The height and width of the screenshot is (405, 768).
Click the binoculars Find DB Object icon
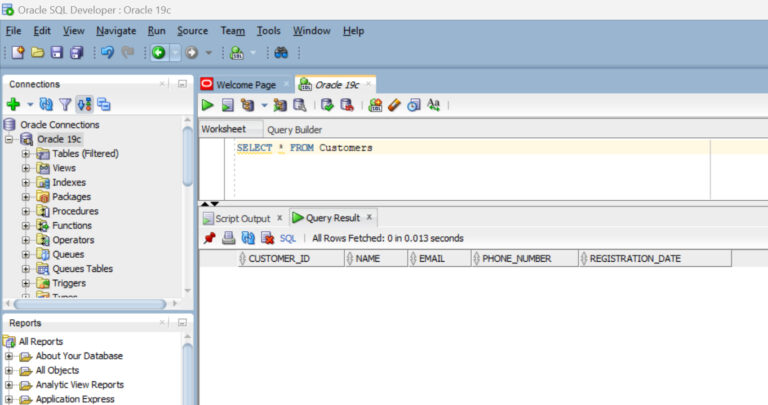click(x=281, y=52)
